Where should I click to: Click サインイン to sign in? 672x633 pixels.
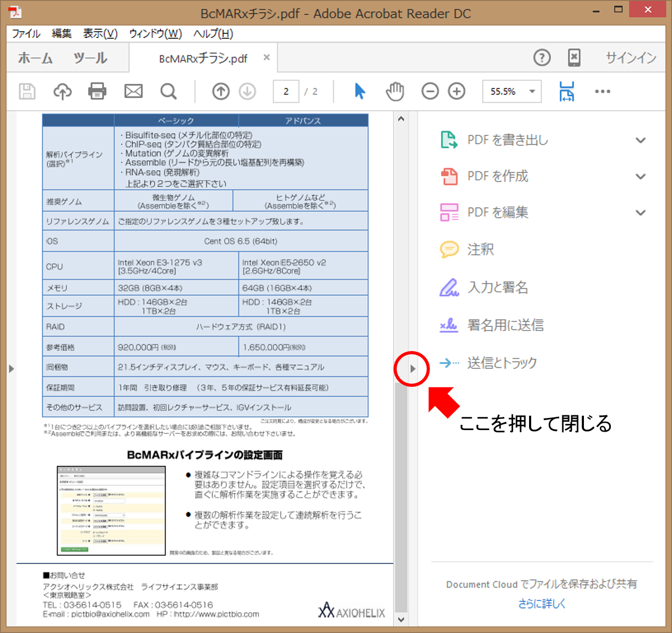click(x=631, y=58)
